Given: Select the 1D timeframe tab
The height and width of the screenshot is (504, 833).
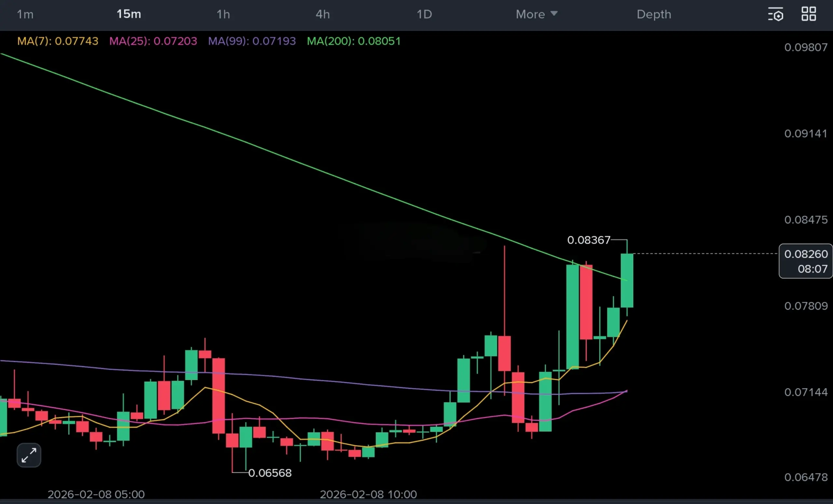Looking at the screenshot, I should coord(424,14).
